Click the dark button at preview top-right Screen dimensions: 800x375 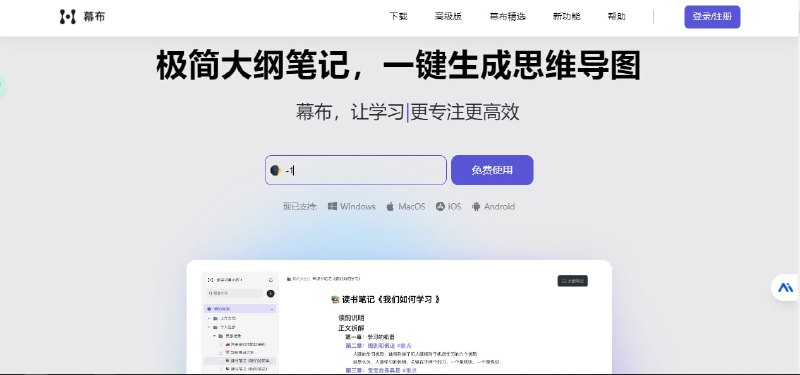(x=572, y=281)
